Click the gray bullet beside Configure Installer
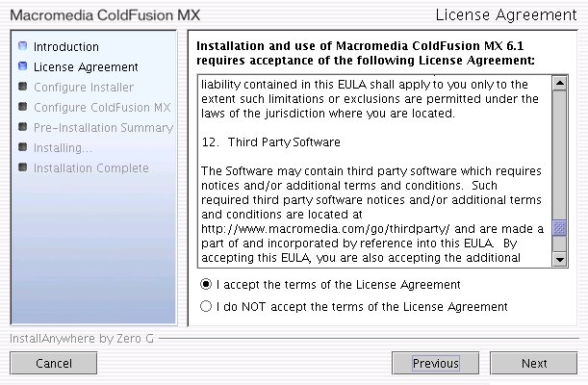The width and height of the screenshot is (588, 385). point(23,88)
